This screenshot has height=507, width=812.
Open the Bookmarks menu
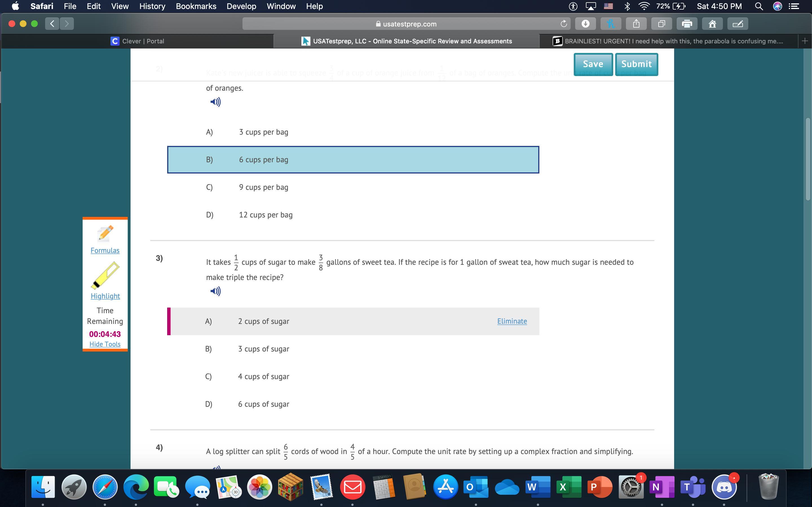(x=196, y=6)
